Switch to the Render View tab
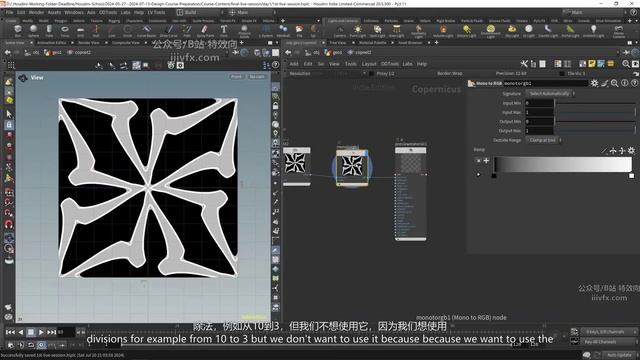640x360 pixels. coord(89,42)
